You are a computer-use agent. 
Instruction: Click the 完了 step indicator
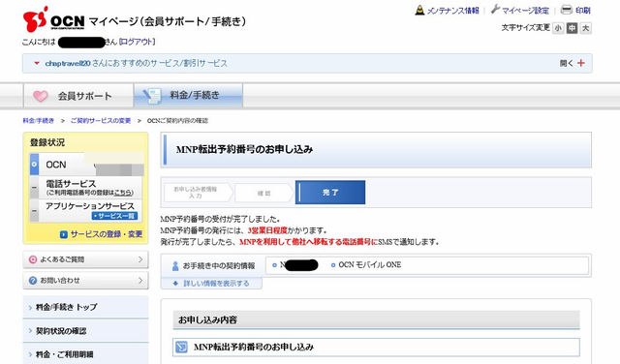[x=330, y=193]
